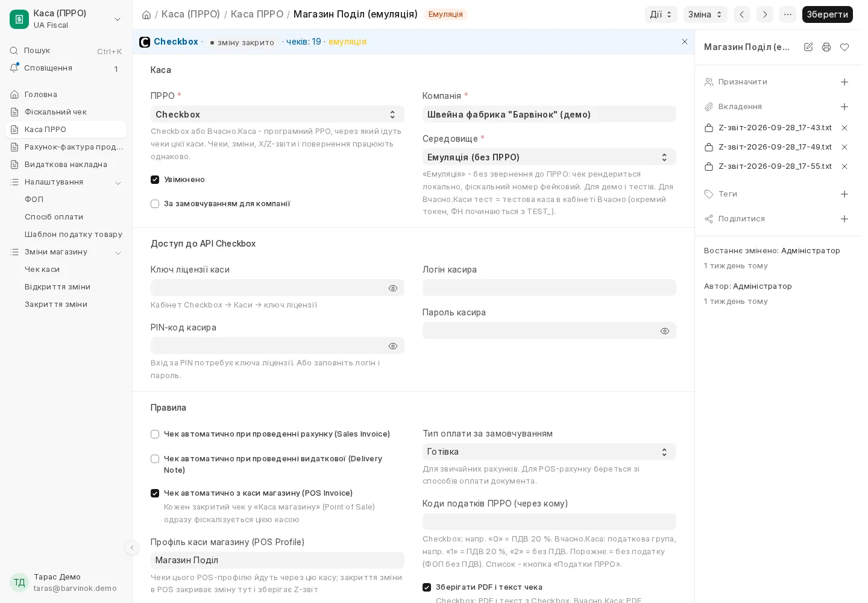Click the edit title pencil icon

[x=808, y=47]
